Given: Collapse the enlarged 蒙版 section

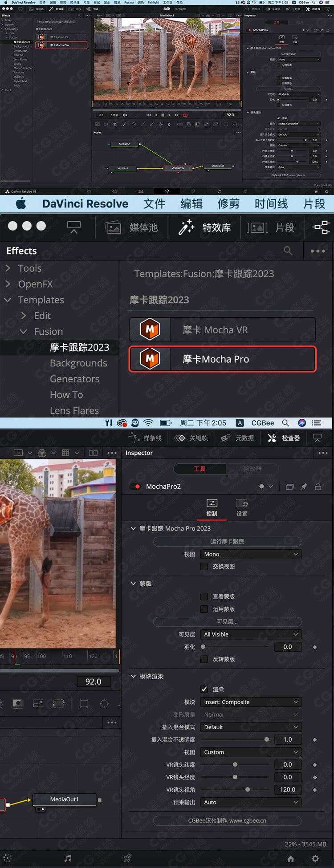Looking at the screenshot, I should 133,584.
